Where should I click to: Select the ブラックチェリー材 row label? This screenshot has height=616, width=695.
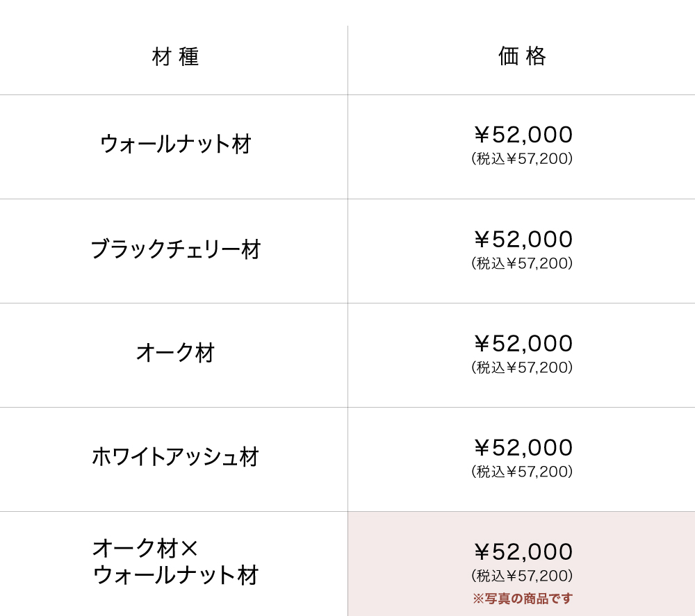pos(175,249)
